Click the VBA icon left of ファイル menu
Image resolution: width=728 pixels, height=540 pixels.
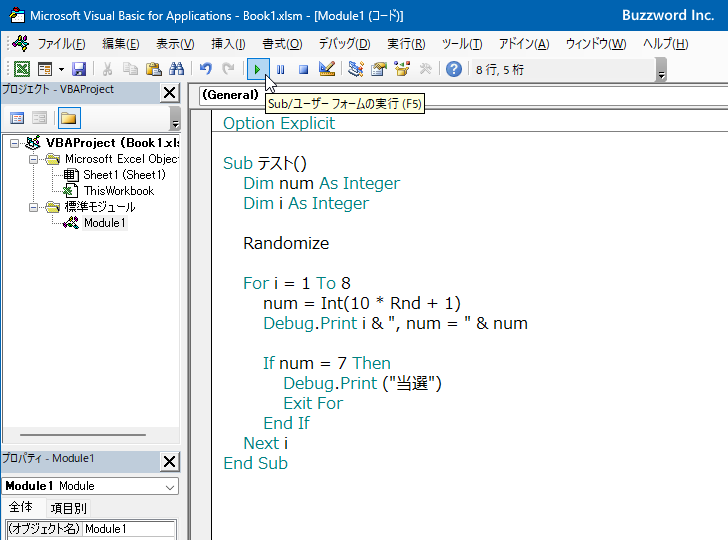(20, 43)
